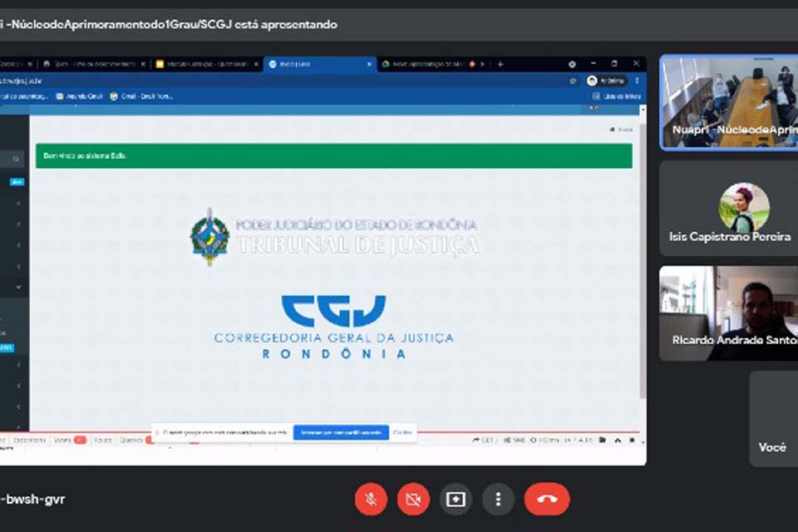Viewport: 798px width, 532px height.
Task: Hang up the Meet call
Action: click(x=545, y=499)
